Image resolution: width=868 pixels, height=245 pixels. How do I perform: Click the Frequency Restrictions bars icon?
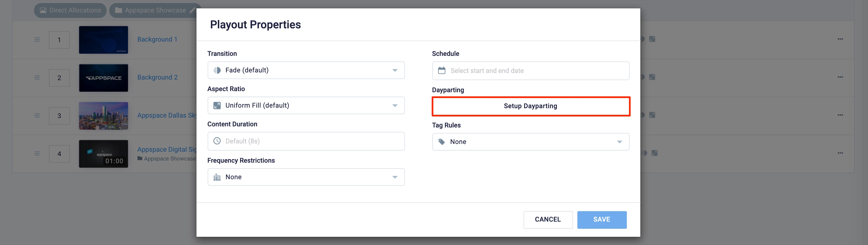pyautogui.click(x=217, y=177)
